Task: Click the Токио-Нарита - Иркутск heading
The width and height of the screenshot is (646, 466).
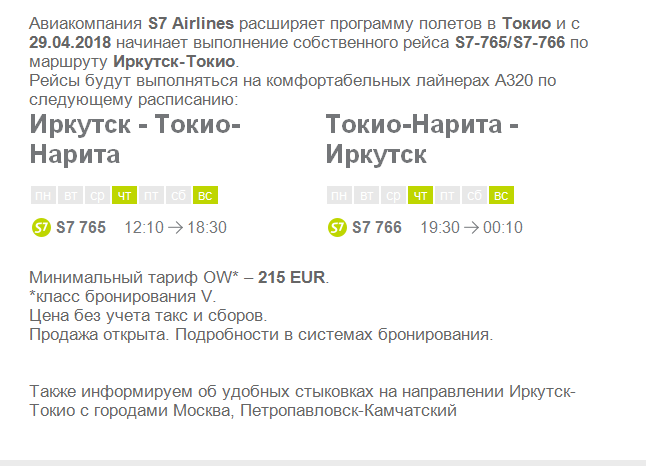Action: click(422, 139)
